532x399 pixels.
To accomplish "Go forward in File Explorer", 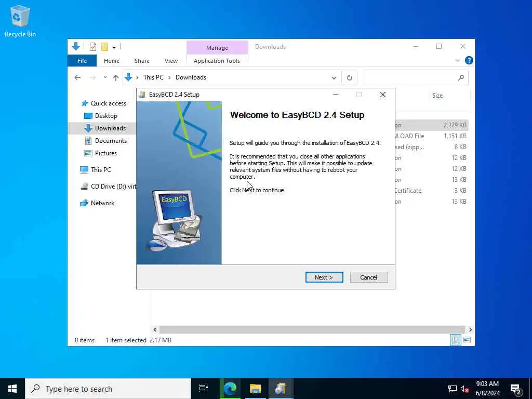I will pyautogui.click(x=92, y=77).
